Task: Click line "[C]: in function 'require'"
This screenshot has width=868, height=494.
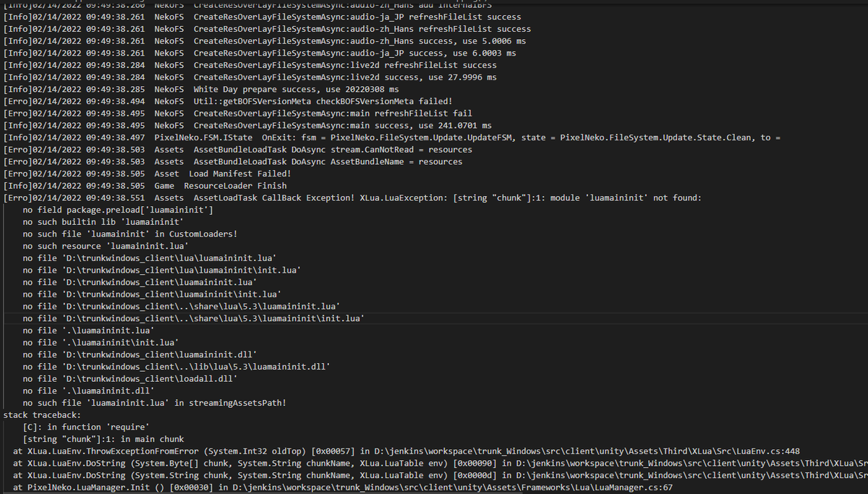Action: tap(86, 427)
